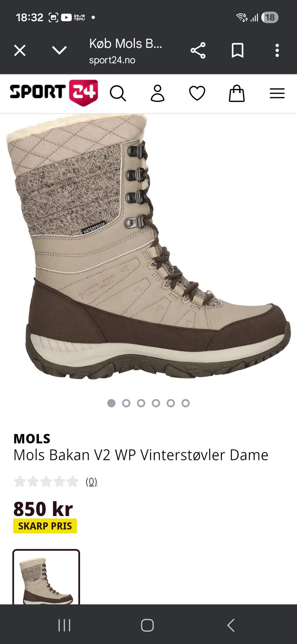
Task: Select the last image carousel dot
Action: click(x=186, y=403)
